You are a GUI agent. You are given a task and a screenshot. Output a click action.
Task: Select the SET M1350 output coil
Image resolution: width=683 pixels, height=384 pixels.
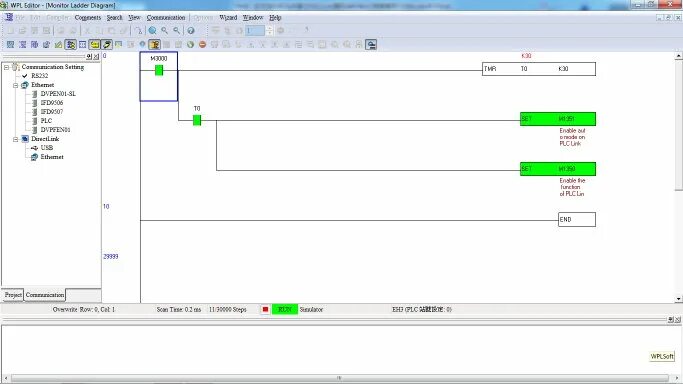coord(558,169)
